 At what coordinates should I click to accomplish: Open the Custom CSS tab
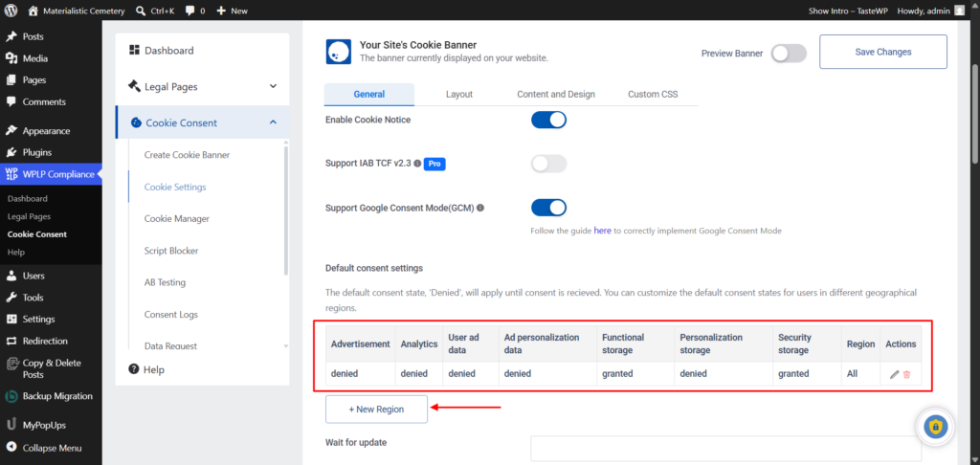(653, 95)
